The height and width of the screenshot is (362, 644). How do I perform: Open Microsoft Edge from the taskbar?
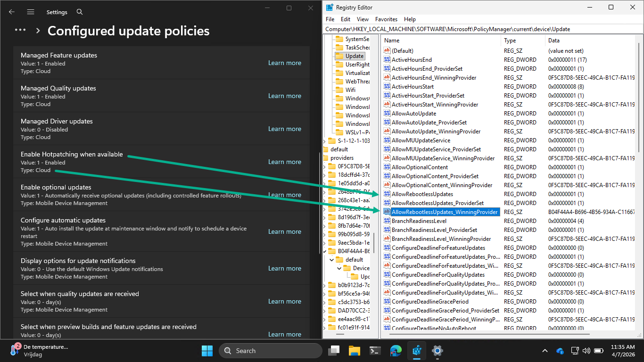click(396, 351)
